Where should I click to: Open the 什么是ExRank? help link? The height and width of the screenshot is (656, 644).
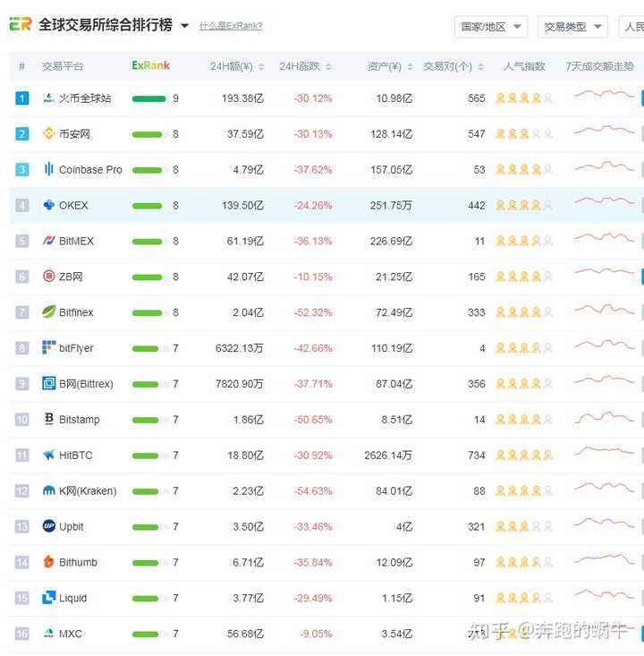coord(231,26)
